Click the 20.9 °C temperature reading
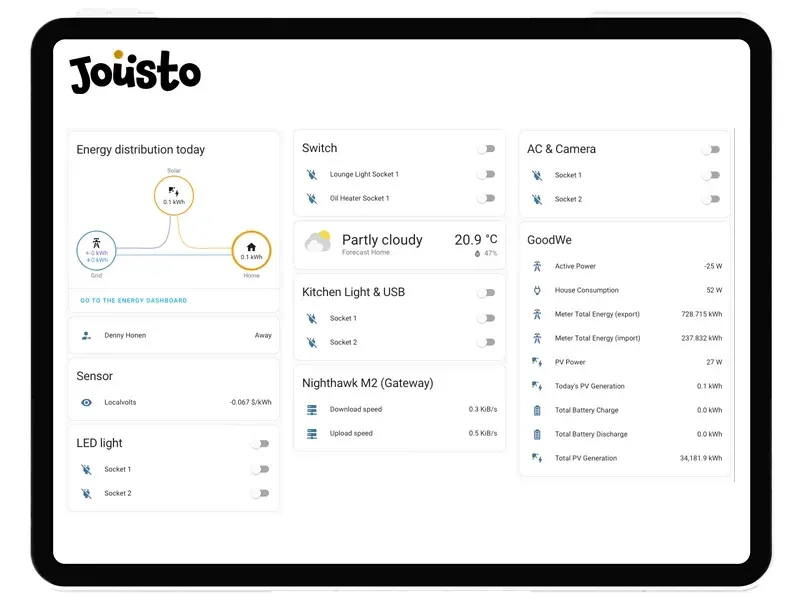800x600 pixels. (476, 239)
